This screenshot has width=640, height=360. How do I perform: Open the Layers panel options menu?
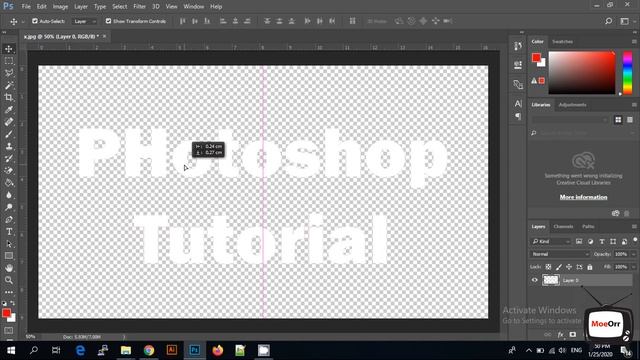634,227
